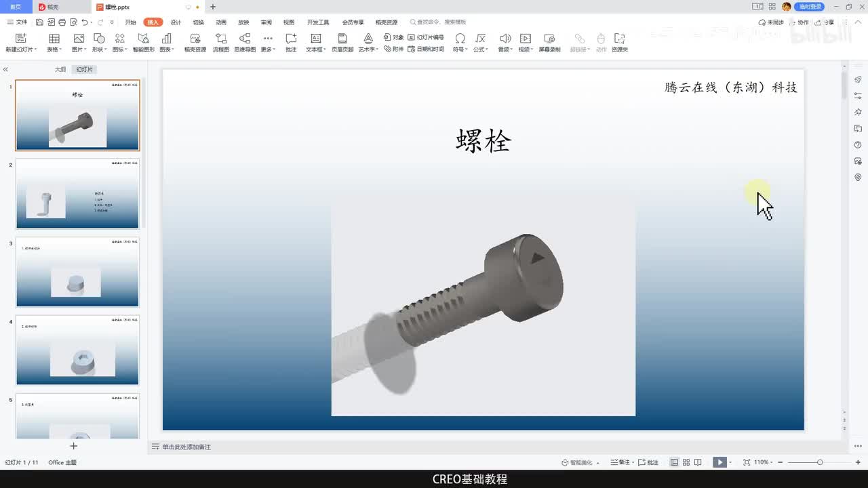This screenshot has height=488, width=868.
Task: Insert a 流程图 flowchart
Action: click(x=221, y=43)
